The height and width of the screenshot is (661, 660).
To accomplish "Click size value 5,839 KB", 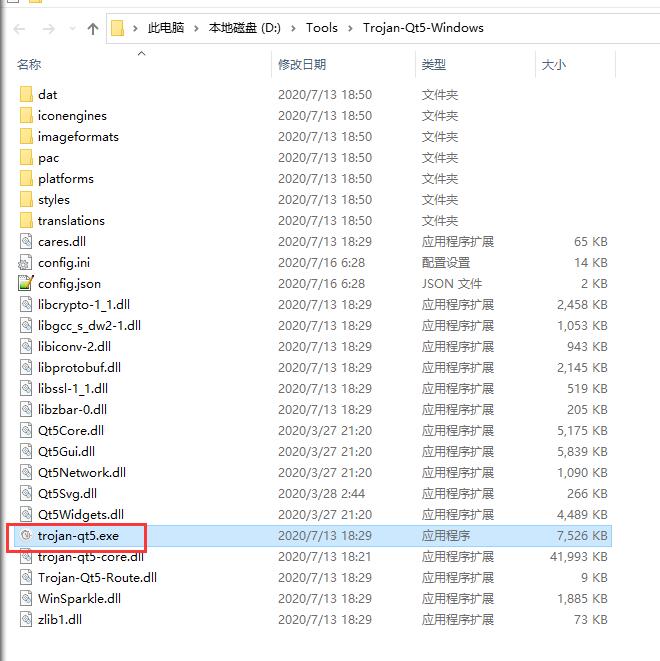I will [582, 451].
